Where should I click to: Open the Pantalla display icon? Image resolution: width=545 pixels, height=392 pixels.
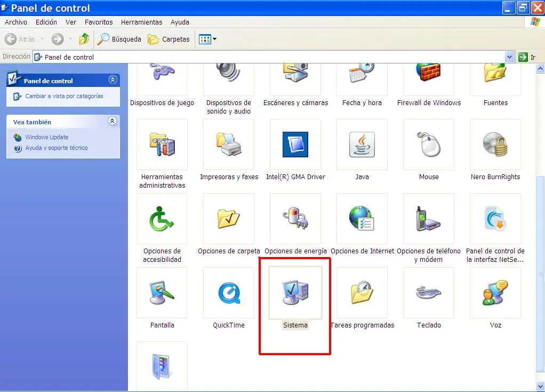162,293
